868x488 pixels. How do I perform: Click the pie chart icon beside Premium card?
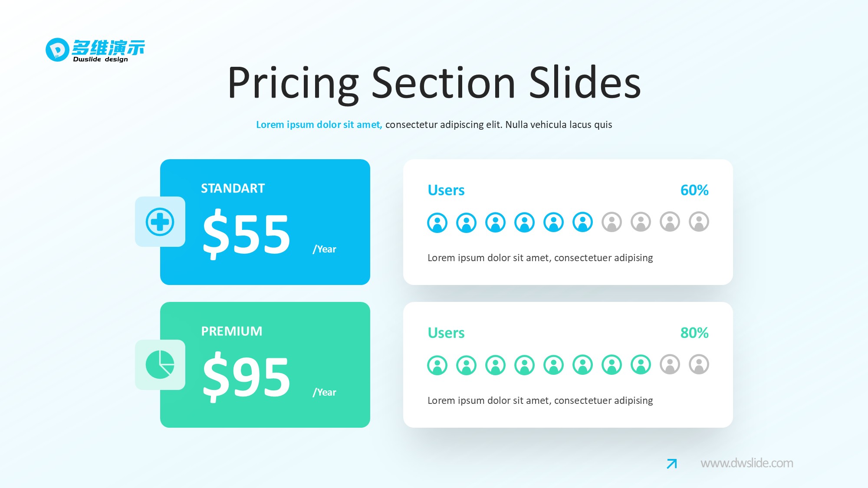(x=160, y=364)
